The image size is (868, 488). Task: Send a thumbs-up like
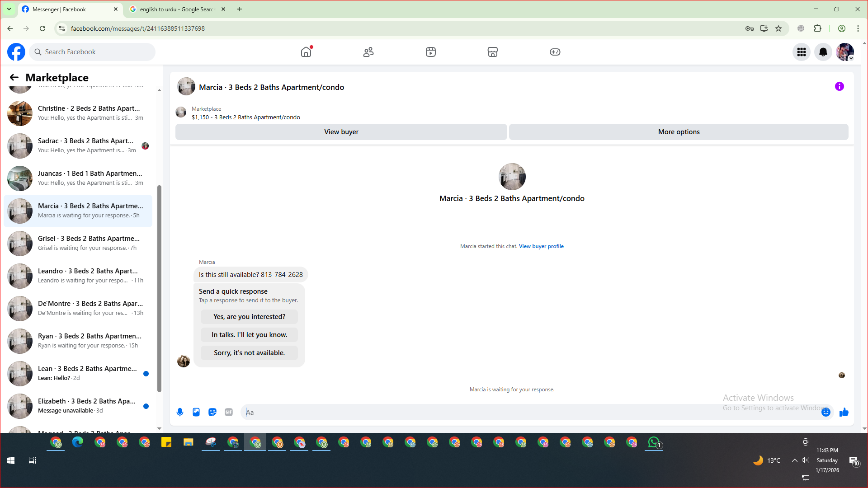[x=844, y=412]
